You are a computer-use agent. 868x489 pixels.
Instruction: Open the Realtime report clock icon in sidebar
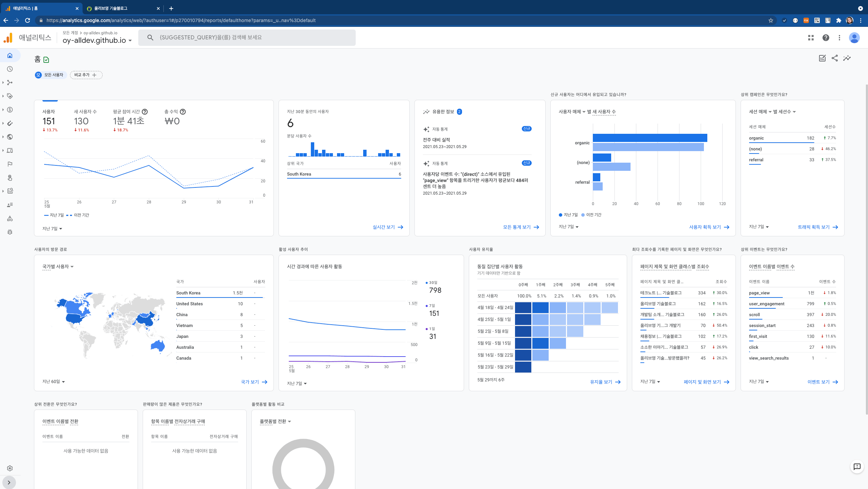tap(10, 69)
